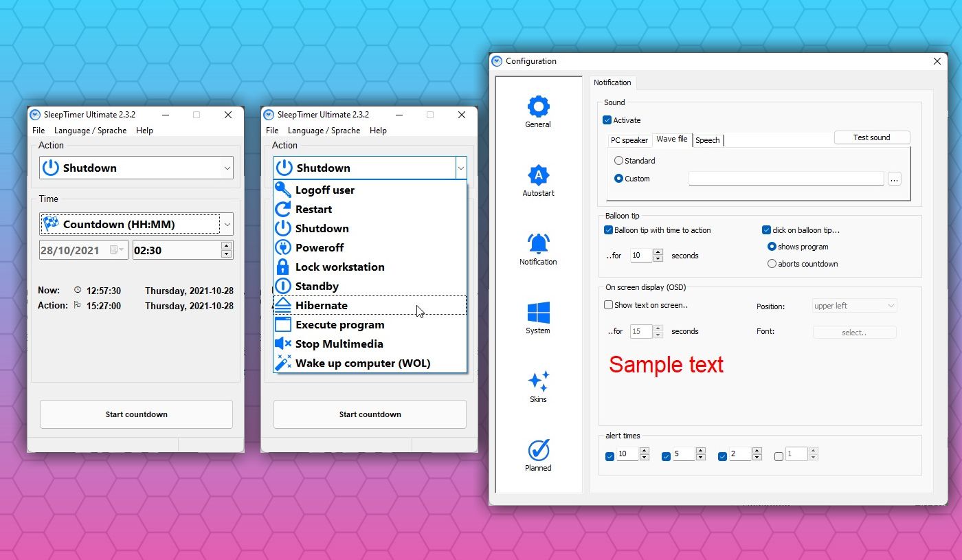The image size is (962, 560).
Task: Open the Notification bell section
Action: [538, 244]
